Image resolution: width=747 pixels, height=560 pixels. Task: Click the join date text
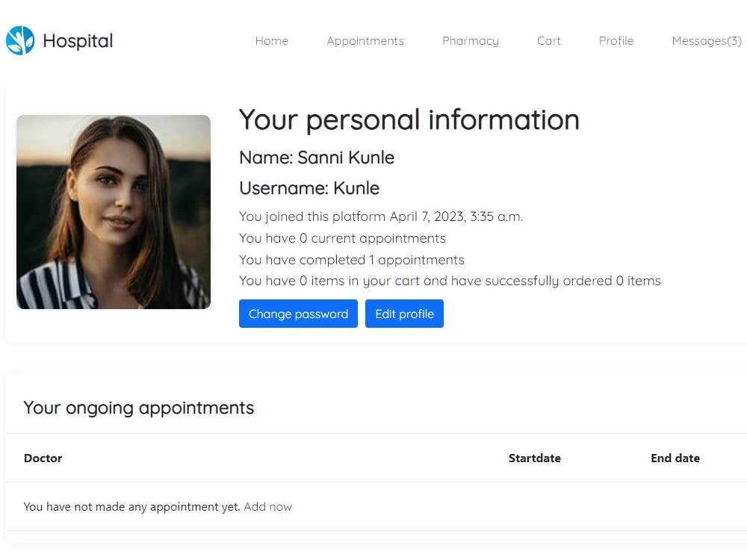(x=380, y=217)
